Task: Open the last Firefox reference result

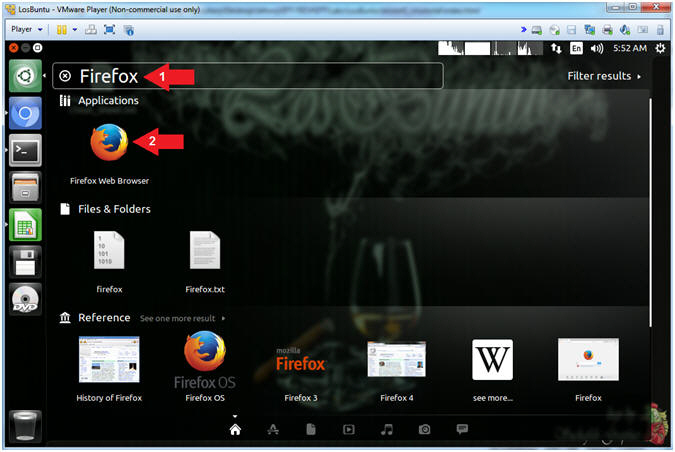Action: [x=588, y=370]
